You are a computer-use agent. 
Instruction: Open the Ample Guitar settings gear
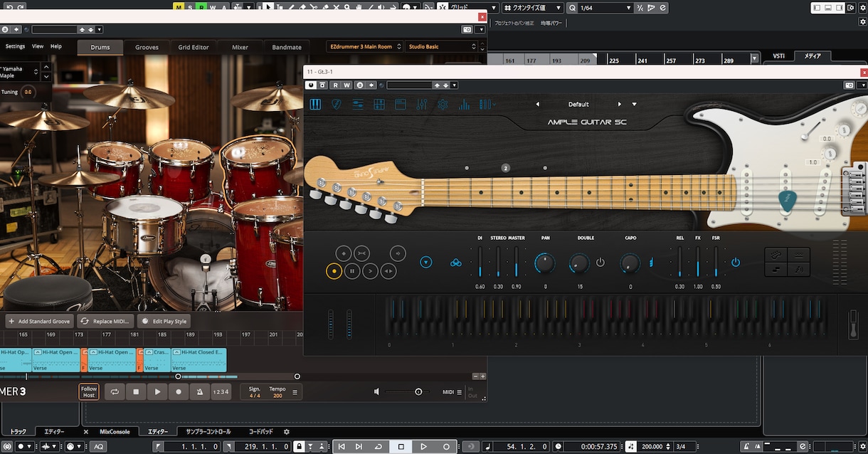443,105
